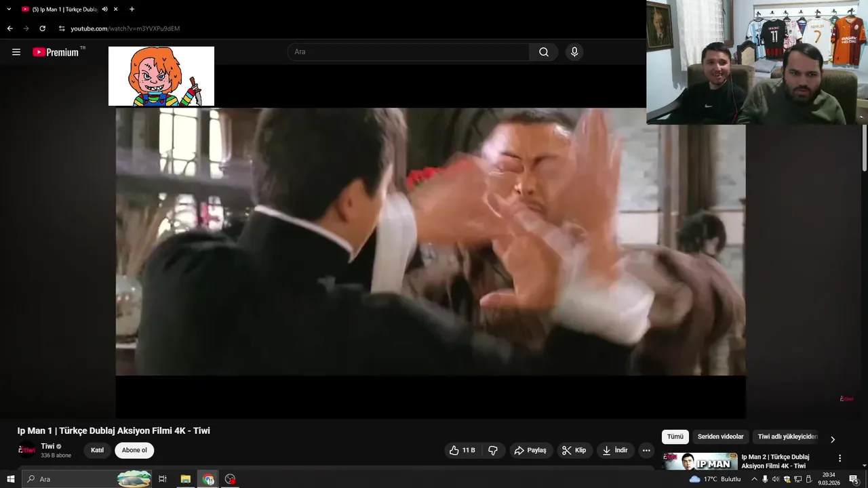Open the Windows Start menu
This screenshot has width=868, height=488.
[11, 479]
